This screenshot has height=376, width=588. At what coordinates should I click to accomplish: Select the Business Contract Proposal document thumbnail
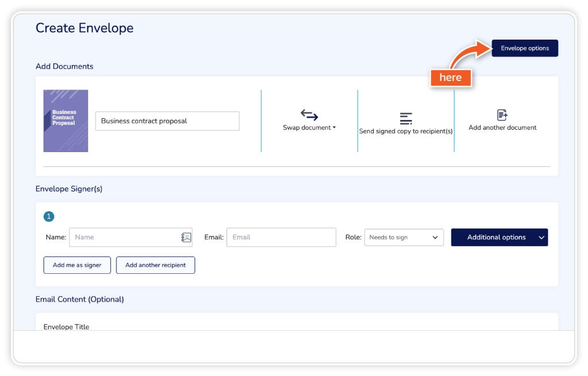pyautogui.click(x=65, y=121)
